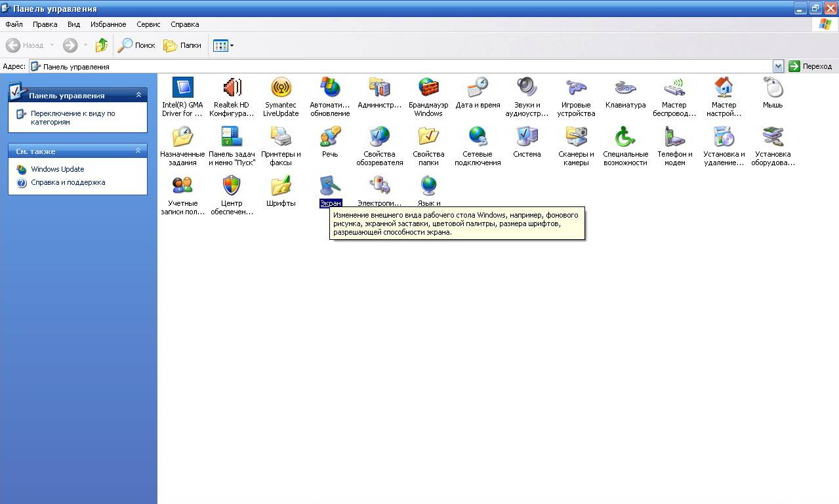Select the highlighted Экран display icon

[x=330, y=185]
